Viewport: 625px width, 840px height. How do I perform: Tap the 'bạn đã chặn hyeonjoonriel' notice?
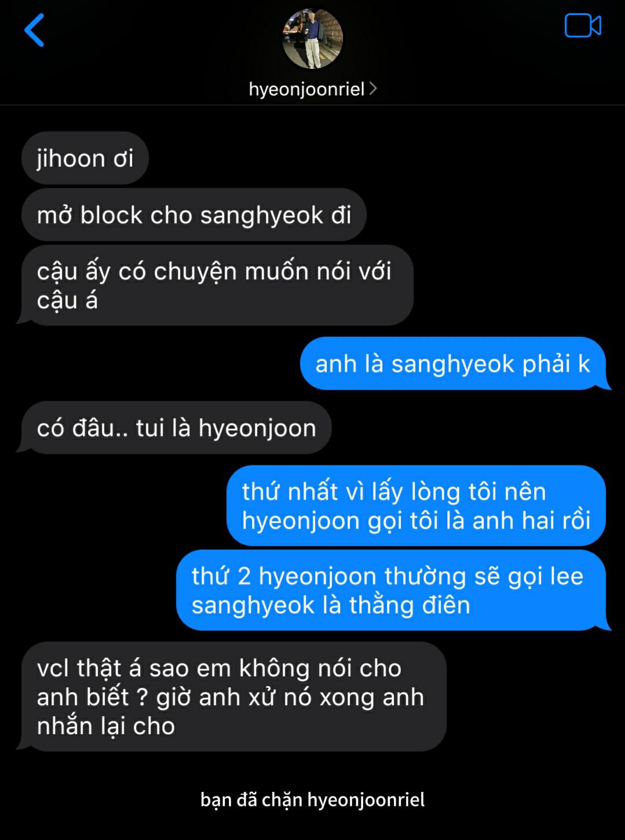point(312,799)
